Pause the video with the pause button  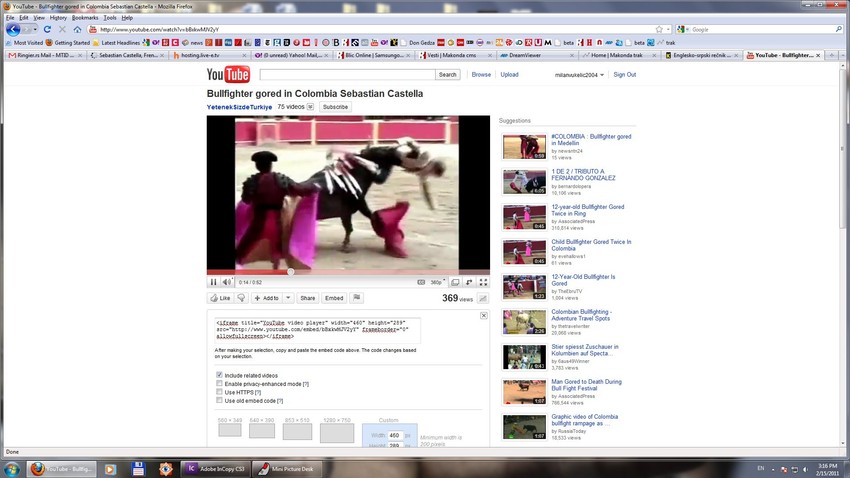(213, 282)
